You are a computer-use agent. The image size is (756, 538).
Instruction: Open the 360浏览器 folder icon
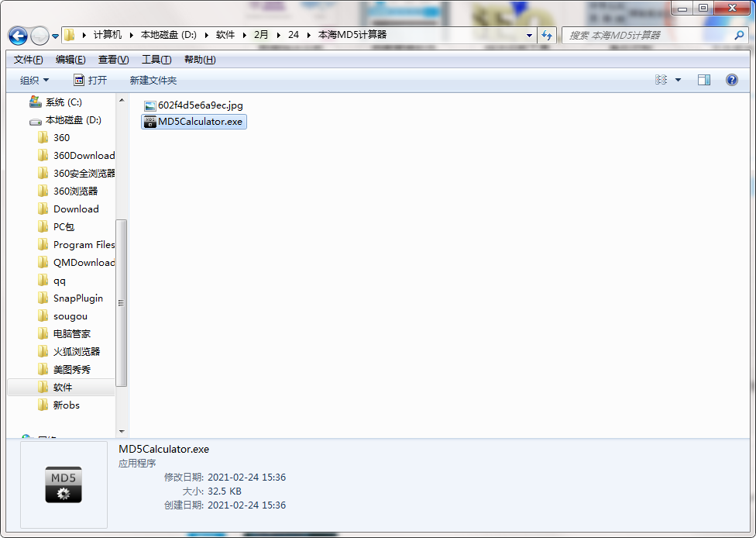(x=43, y=191)
